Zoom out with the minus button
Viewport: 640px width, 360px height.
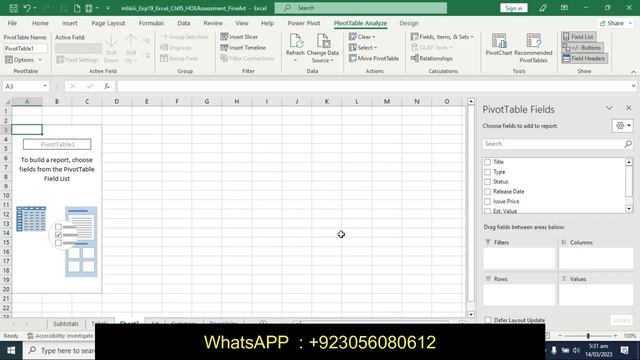click(x=560, y=336)
